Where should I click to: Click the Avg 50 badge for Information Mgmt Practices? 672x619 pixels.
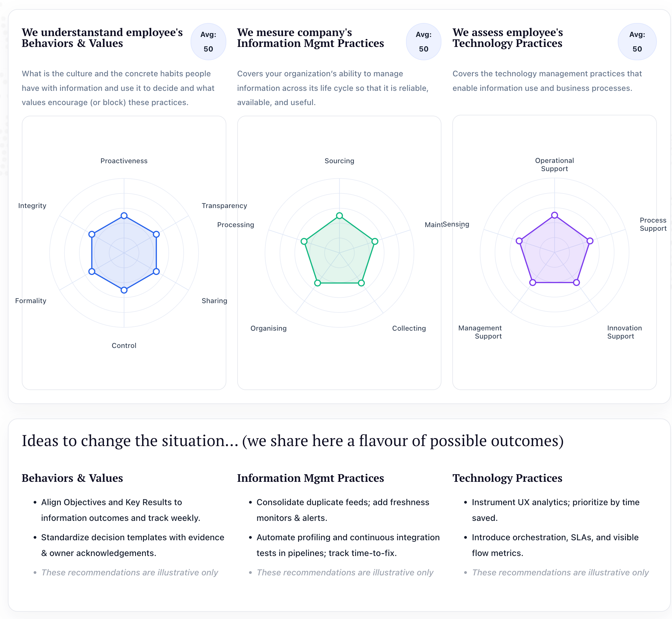[423, 42]
